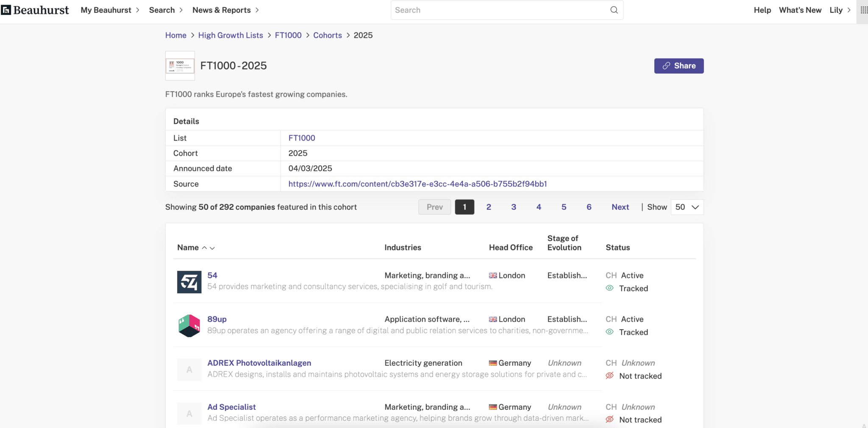
Task: Select page 1 in pagination
Action: (464, 207)
